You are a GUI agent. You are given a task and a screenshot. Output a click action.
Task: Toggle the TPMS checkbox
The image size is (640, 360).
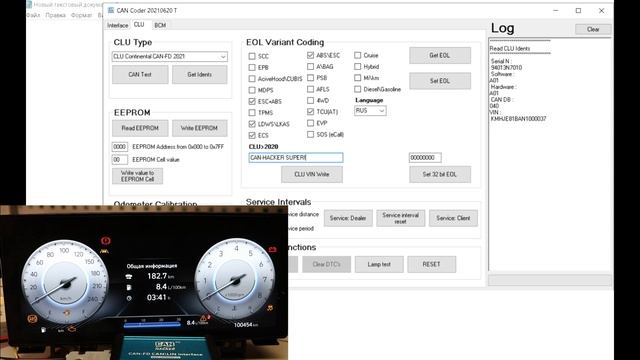(x=252, y=113)
